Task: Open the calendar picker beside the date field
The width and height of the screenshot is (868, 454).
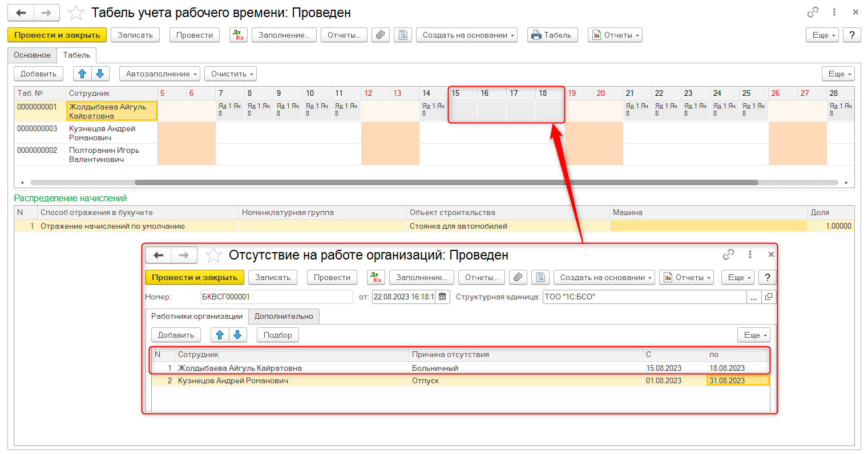Action: pos(443,297)
